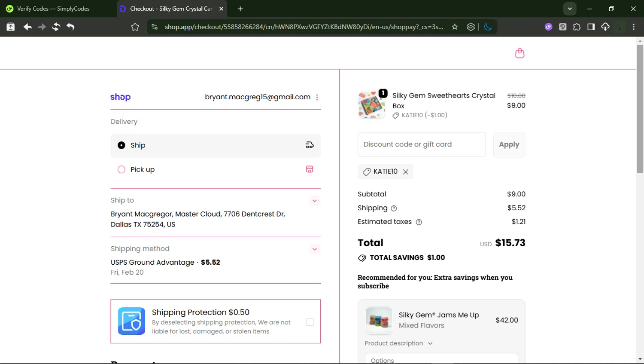Click the upload icon at the far left of the toolbar
644x364 pixels.
11,27
